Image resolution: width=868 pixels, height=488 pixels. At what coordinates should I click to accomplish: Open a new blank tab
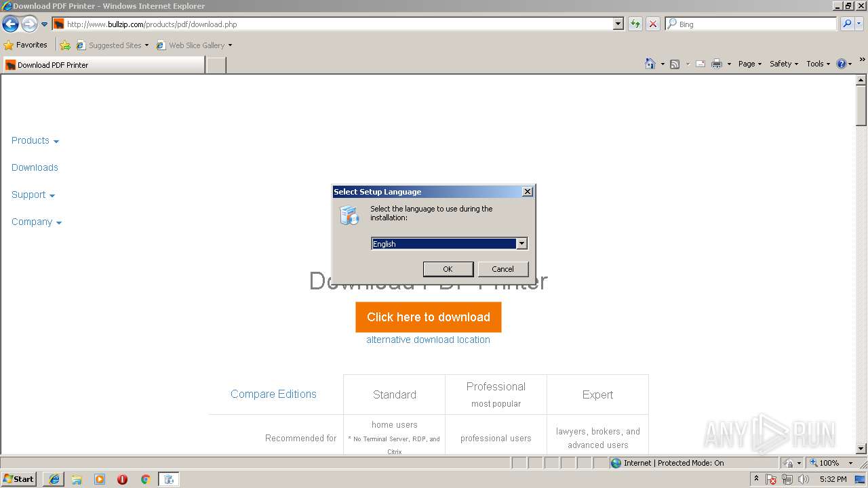point(216,65)
